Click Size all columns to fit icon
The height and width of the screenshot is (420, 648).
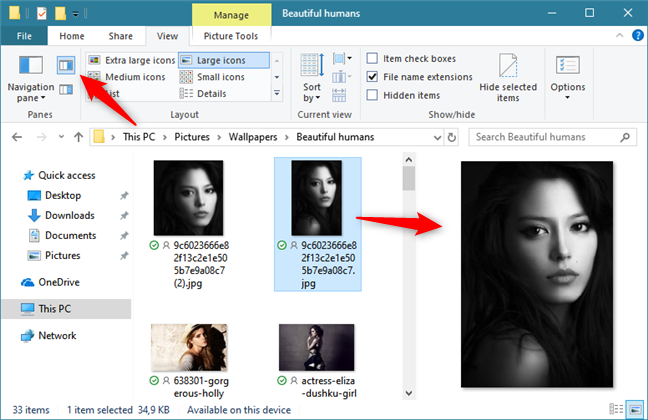(339, 95)
